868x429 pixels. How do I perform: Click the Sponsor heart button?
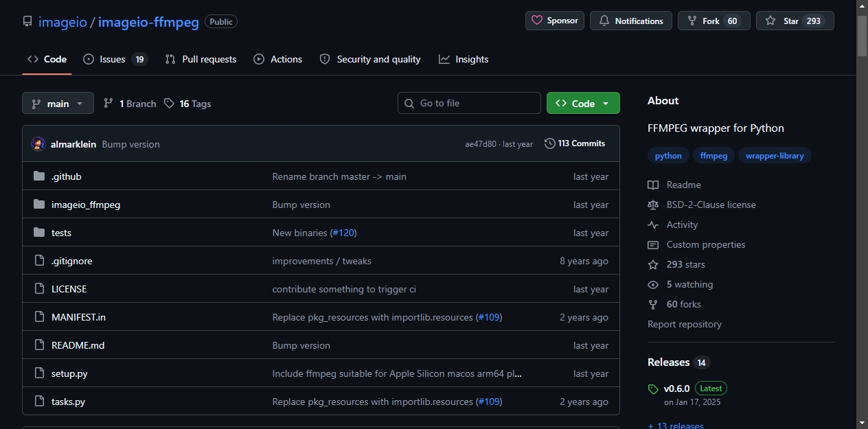point(555,21)
